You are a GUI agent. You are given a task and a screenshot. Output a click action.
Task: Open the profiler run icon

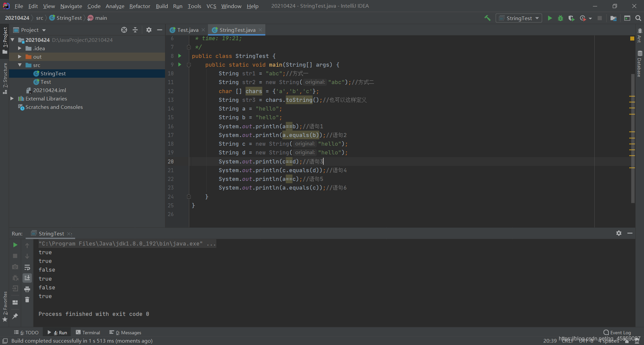(583, 18)
